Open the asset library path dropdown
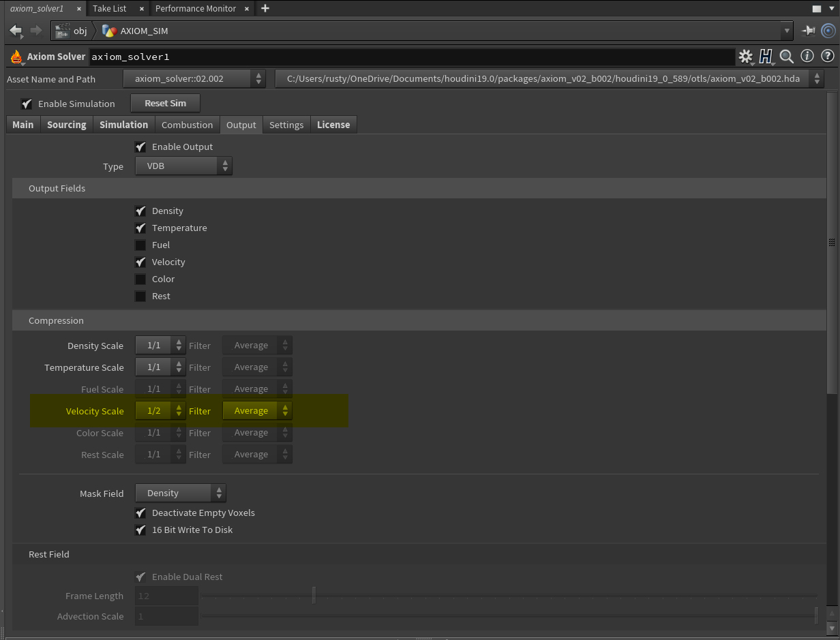Viewport: 840px width, 640px height. [x=550, y=78]
